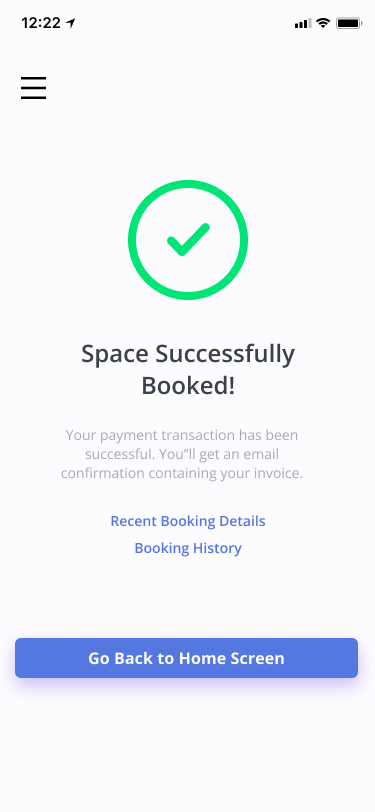Click the "Booked!" heading text

188,386
